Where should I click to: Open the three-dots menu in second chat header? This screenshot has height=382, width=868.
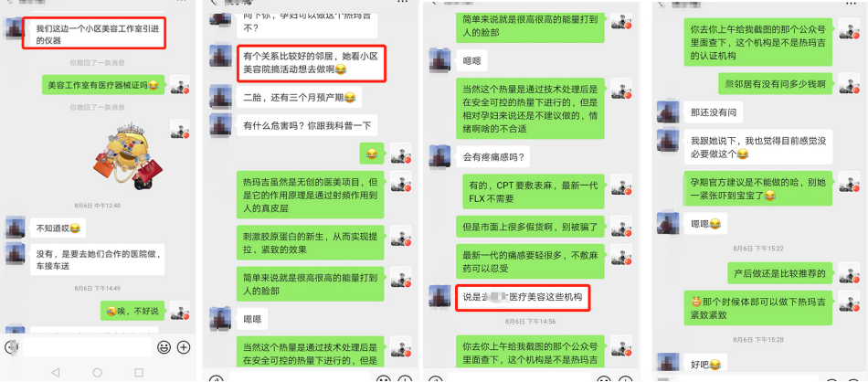click(x=404, y=2)
